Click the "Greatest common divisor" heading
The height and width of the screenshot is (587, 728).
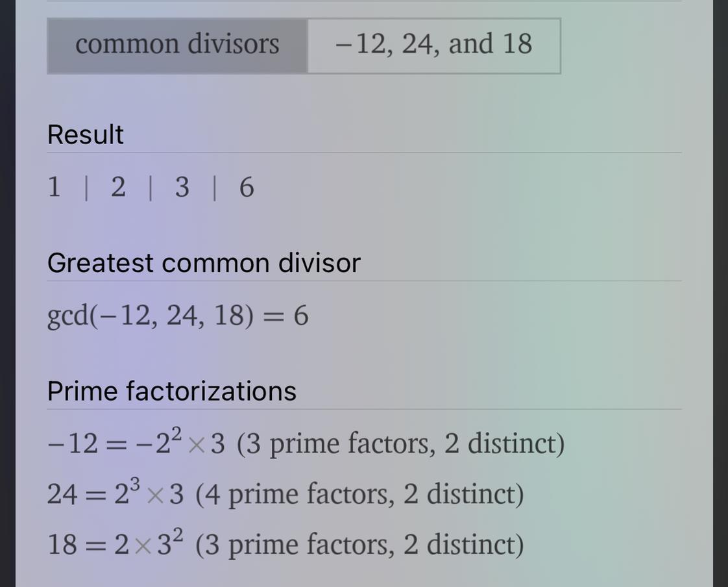(204, 263)
